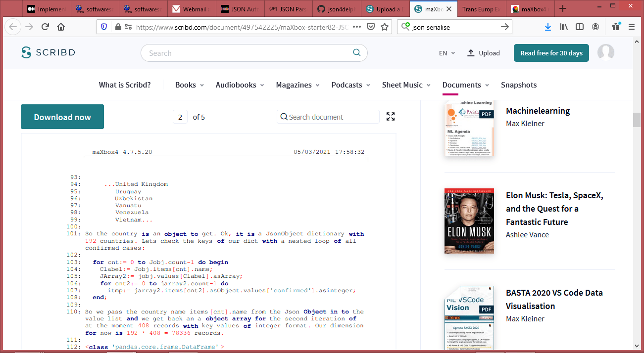644x353 pixels.
Task: Open the Firefox hamburger menu
Action: click(631, 27)
